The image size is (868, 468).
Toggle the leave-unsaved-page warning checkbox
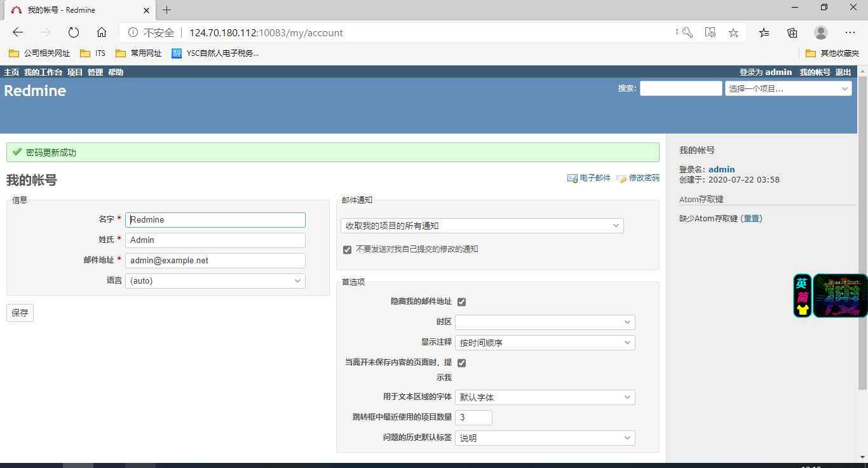click(462, 363)
